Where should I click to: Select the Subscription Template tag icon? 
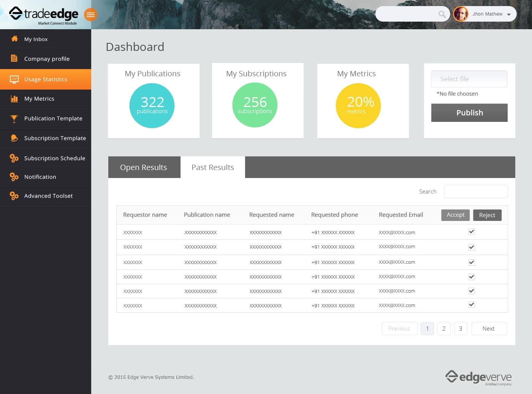pos(14,138)
